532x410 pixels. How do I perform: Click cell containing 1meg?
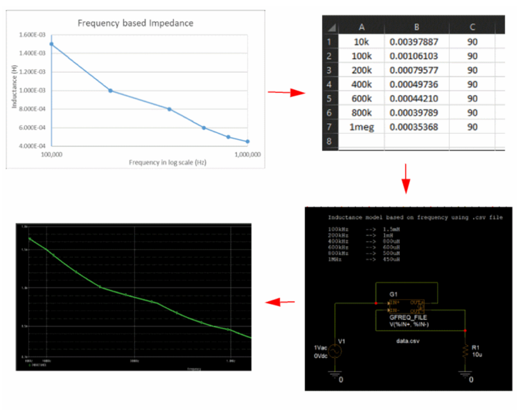[361, 126]
